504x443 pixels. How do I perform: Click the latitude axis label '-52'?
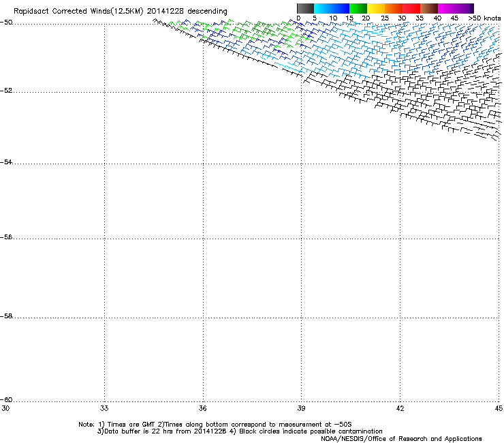(x=6, y=91)
